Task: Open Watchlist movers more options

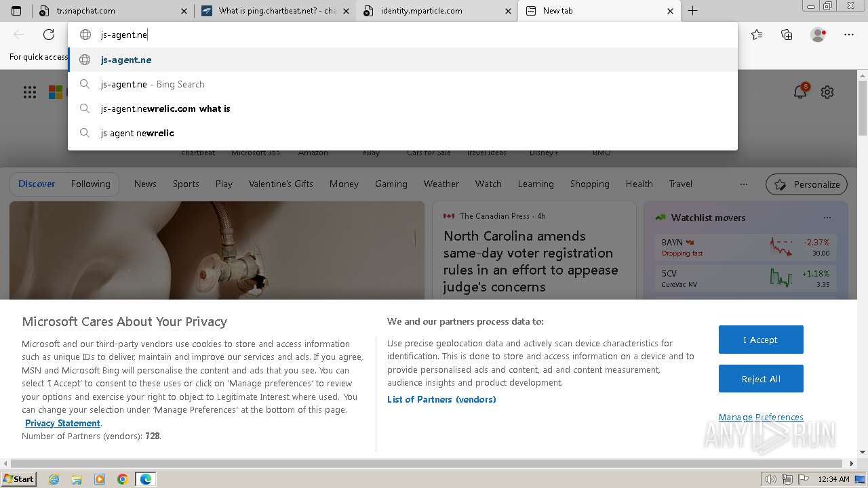Action: 827,218
